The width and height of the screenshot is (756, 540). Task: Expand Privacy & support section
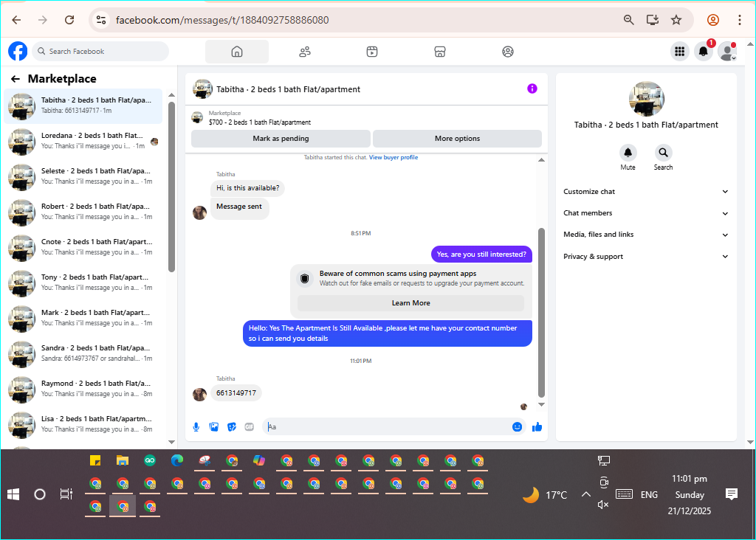[645, 257]
